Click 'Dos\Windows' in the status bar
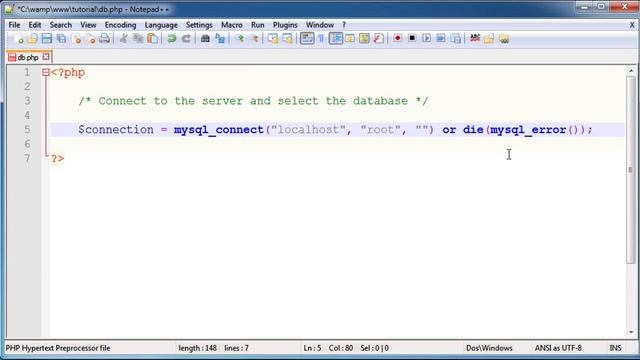The image size is (640, 360). 489,348
